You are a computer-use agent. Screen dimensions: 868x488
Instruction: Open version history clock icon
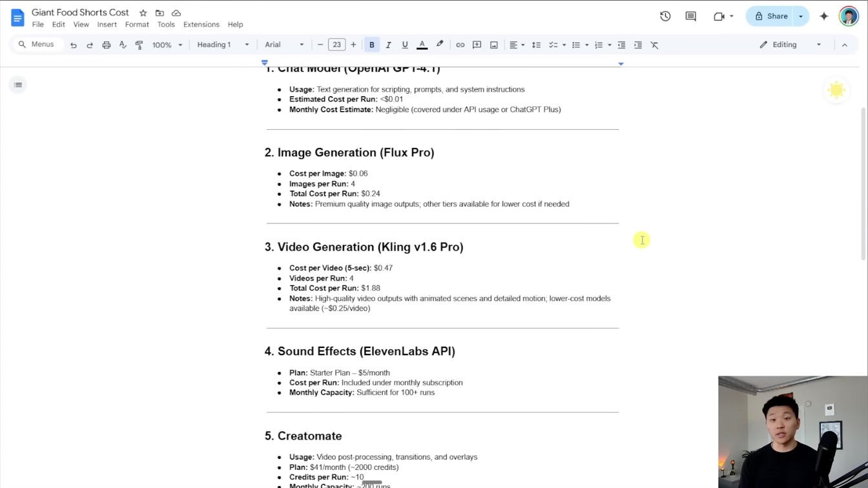click(665, 16)
